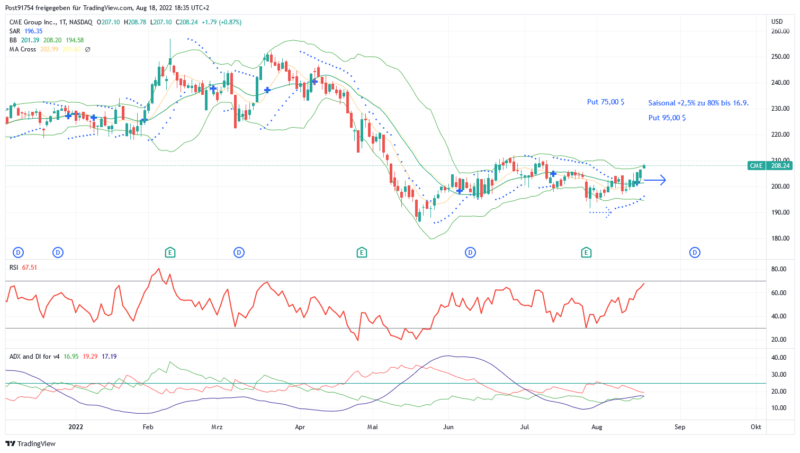
Task: Click the earnings E marker near February
Action: click(x=171, y=252)
